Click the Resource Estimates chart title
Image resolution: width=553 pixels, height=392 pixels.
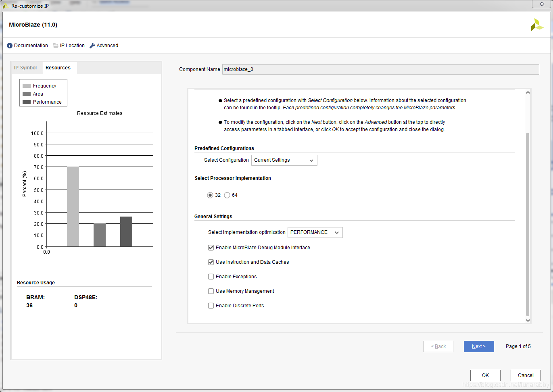(100, 113)
